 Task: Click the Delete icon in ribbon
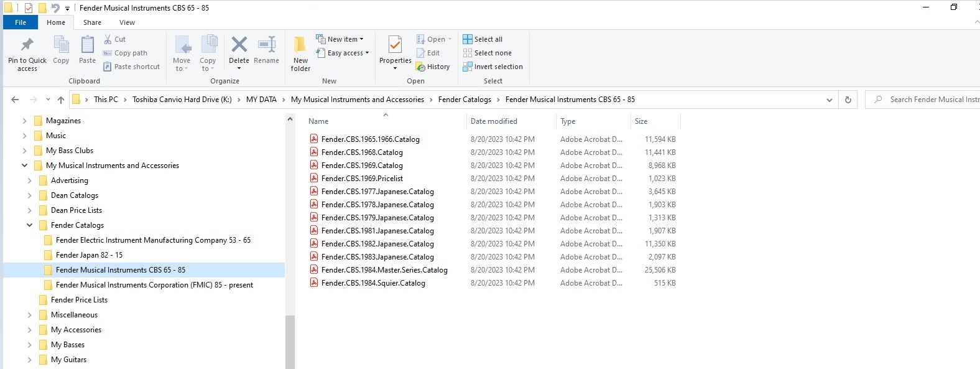pos(239,45)
